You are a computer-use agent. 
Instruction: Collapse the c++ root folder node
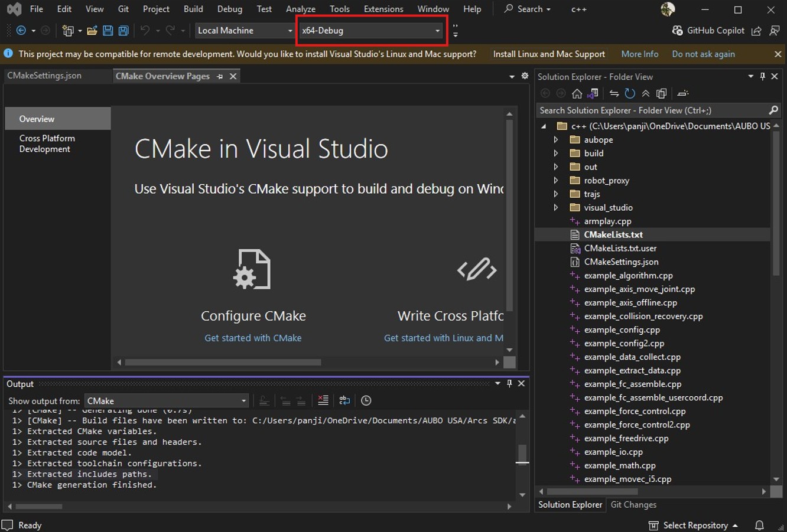544,126
